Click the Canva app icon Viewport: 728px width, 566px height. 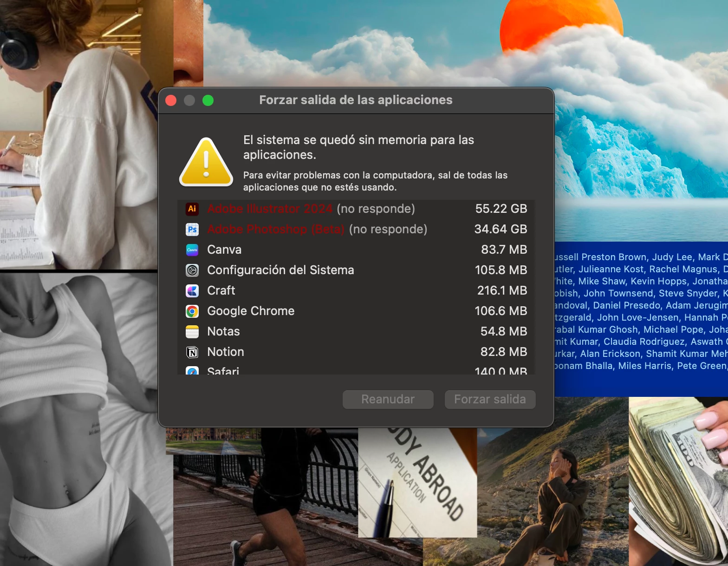pos(192,250)
